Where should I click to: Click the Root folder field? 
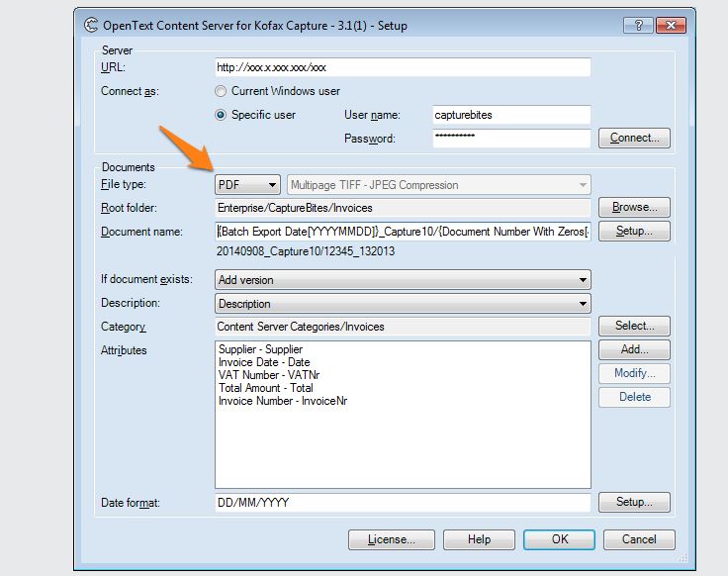point(403,208)
